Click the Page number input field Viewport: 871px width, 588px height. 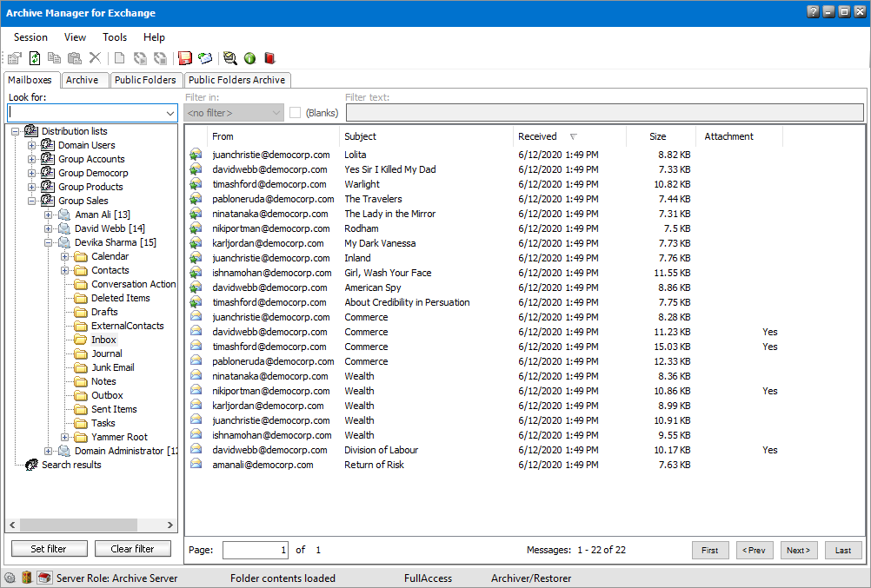coord(256,551)
